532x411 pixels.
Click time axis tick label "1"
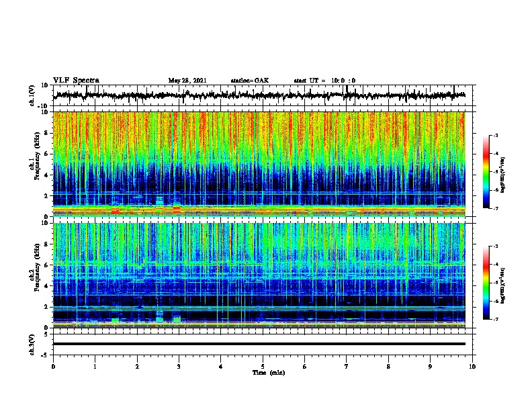95,367
